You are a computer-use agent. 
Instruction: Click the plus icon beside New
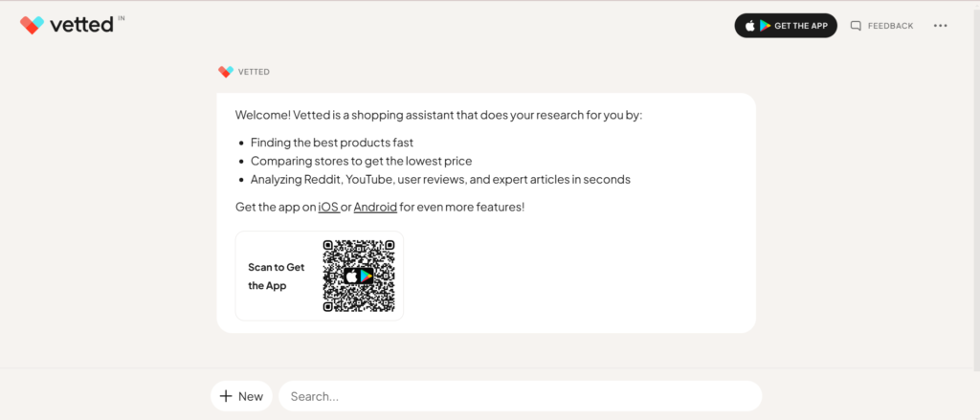(226, 396)
